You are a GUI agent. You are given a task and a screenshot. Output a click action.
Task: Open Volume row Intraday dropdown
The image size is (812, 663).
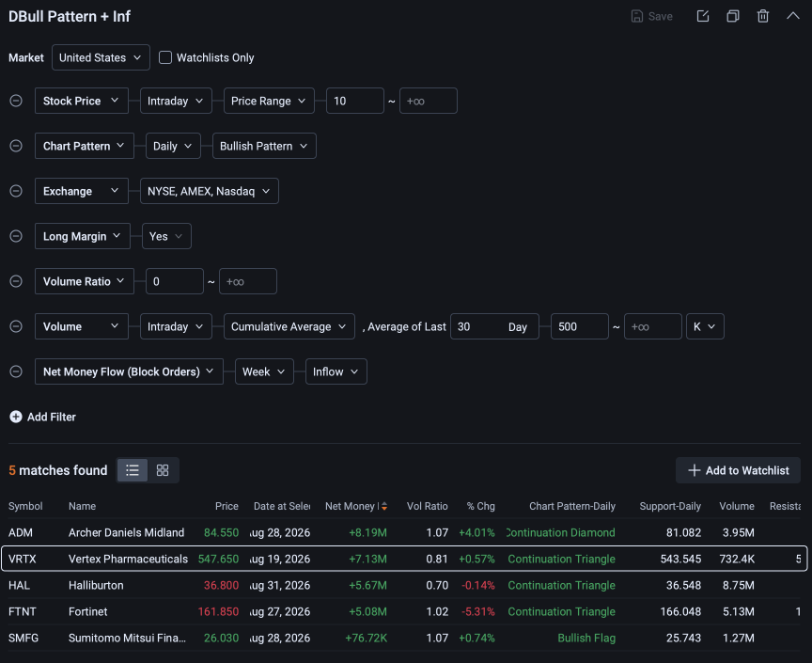pos(176,326)
